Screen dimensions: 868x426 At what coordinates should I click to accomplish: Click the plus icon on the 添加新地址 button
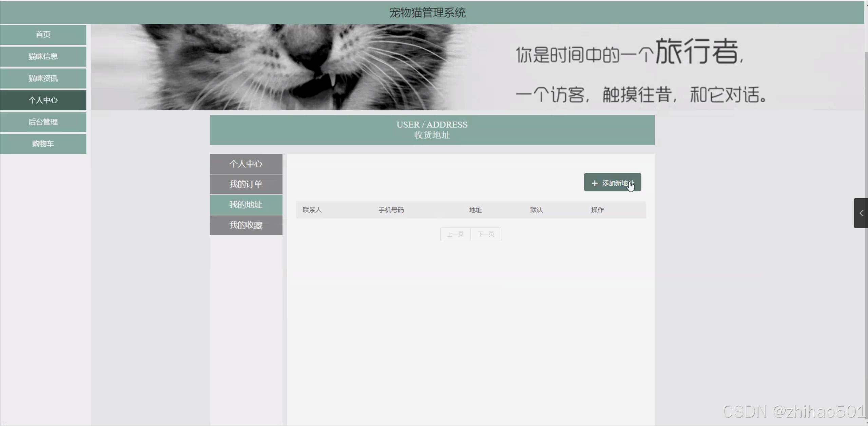[594, 183]
